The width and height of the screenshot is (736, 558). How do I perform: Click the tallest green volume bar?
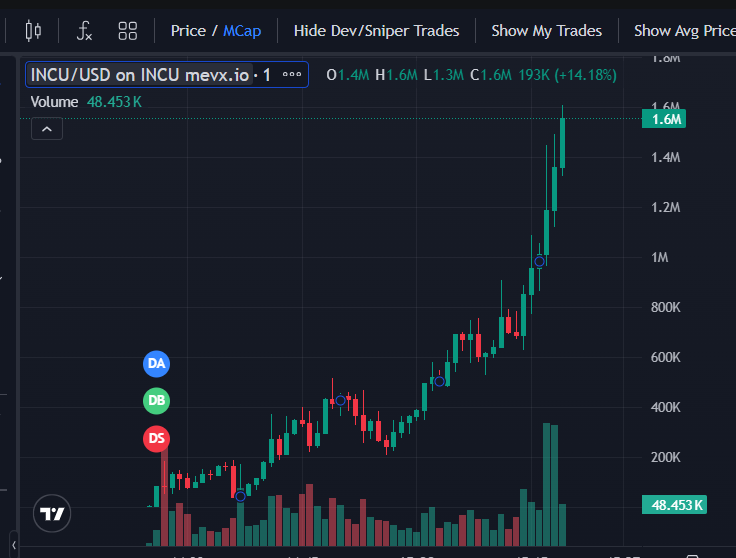(546, 484)
